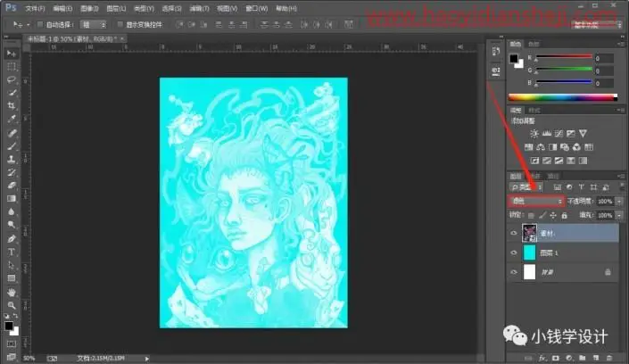Image resolution: width=629 pixels, height=364 pixels.
Task: Select the Move tool in the toolbox
Action: coord(12,54)
